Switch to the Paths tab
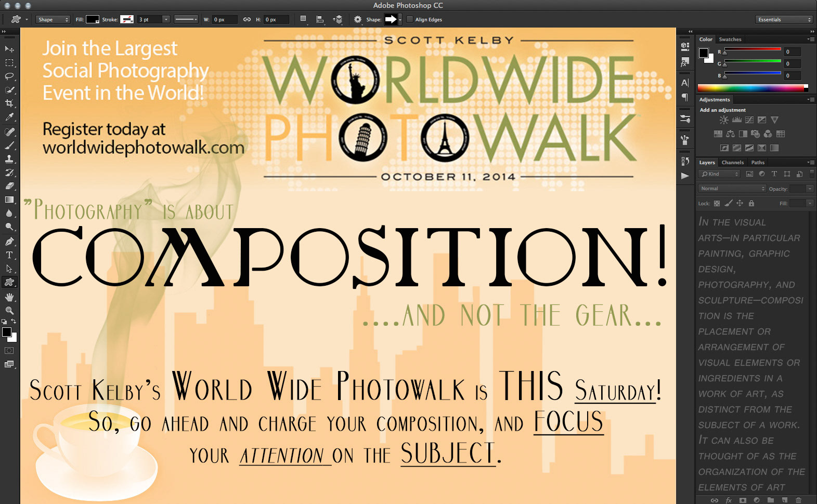The height and width of the screenshot is (504, 817). coord(758,163)
